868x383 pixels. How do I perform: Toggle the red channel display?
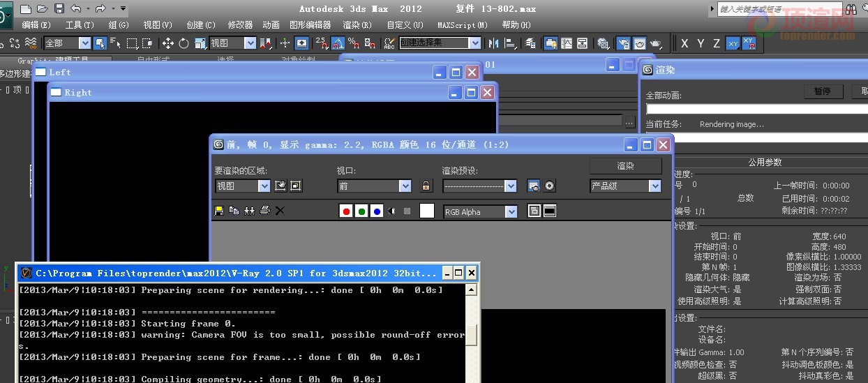[346, 211]
